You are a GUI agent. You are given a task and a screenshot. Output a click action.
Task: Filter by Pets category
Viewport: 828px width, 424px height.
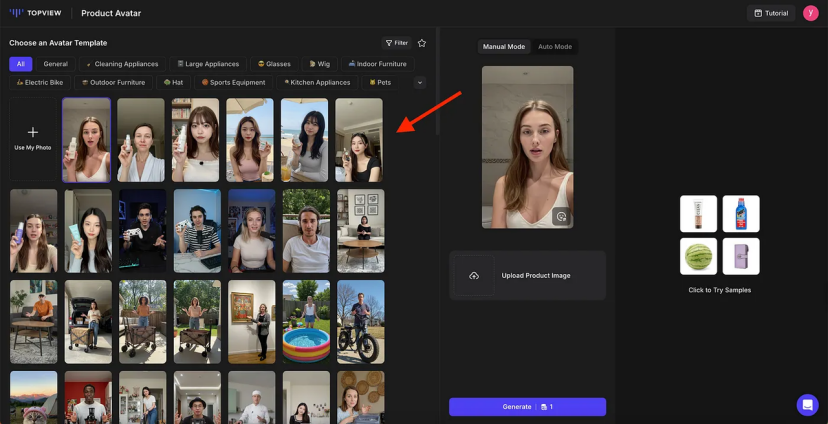pos(380,82)
